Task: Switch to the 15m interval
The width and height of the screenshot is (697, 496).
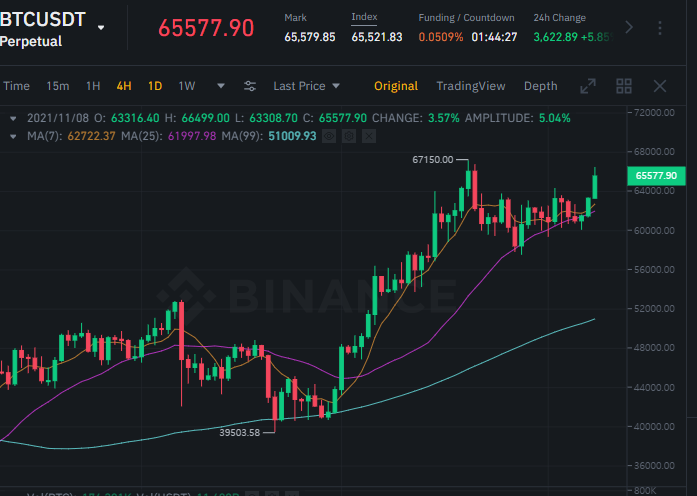Action: (58, 86)
